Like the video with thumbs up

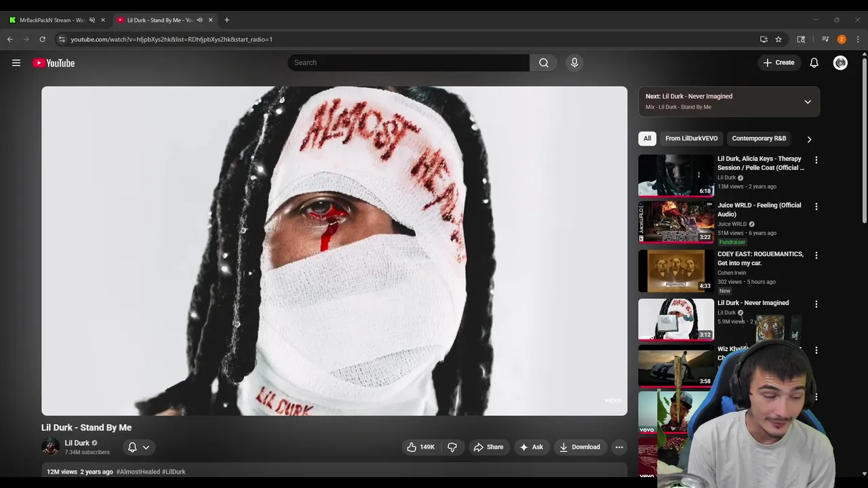coord(420,447)
